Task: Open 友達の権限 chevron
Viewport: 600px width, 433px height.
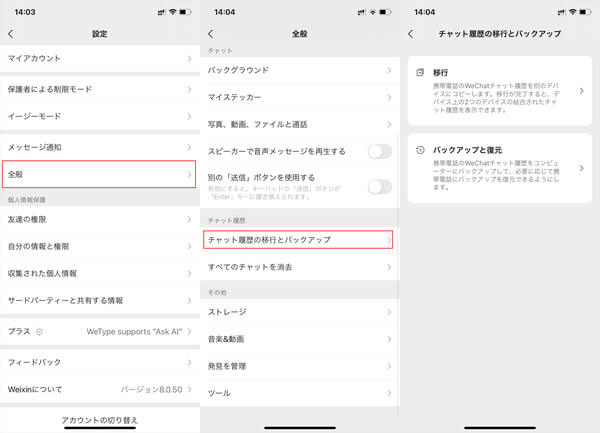Action: (189, 219)
